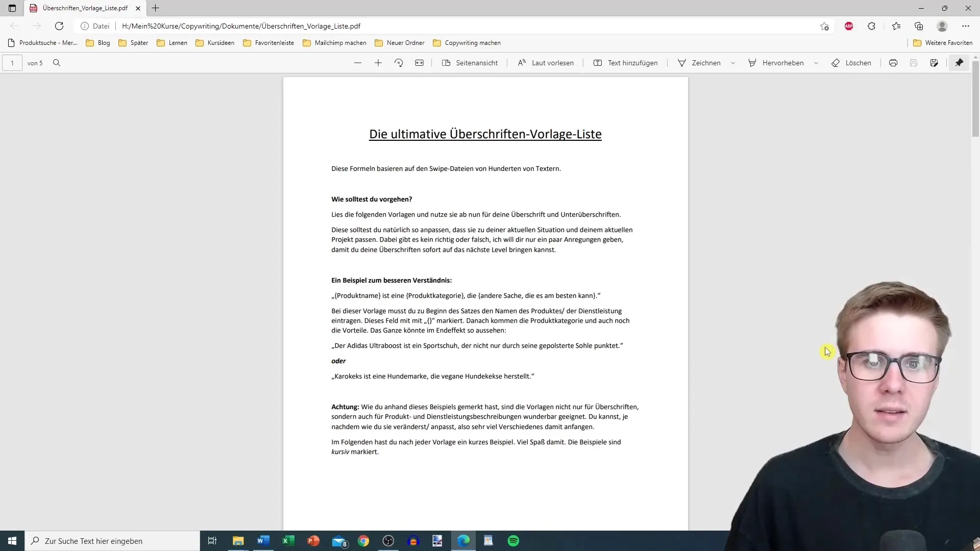Screen dimensions: 980x551
Task: Rotate the PDF page
Action: [x=399, y=63]
